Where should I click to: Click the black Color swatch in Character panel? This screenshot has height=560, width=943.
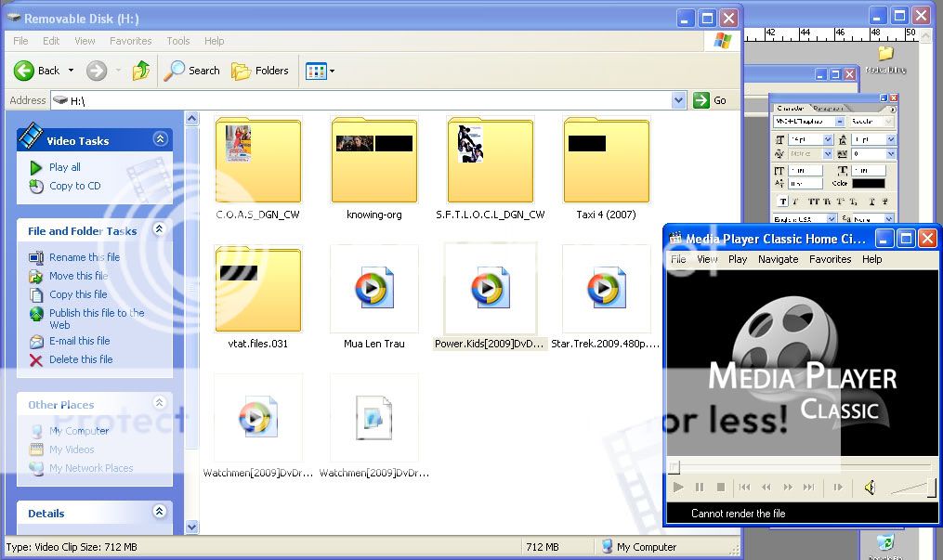(x=868, y=184)
